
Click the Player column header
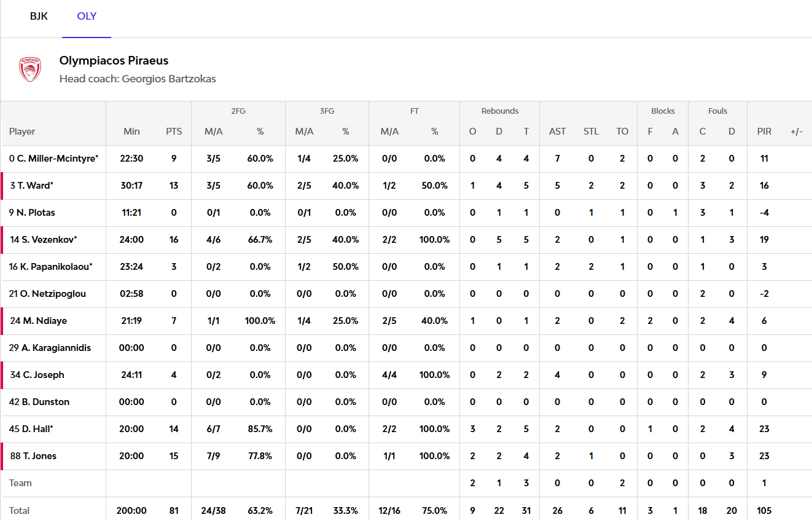(x=22, y=132)
